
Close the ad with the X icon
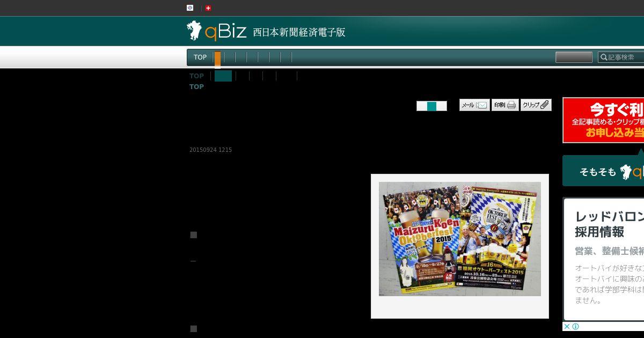pyautogui.click(x=567, y=326)
